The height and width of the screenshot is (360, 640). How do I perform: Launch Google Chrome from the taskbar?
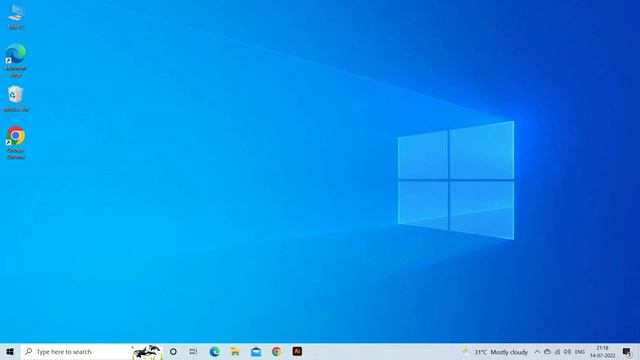[x=276, y=351]
